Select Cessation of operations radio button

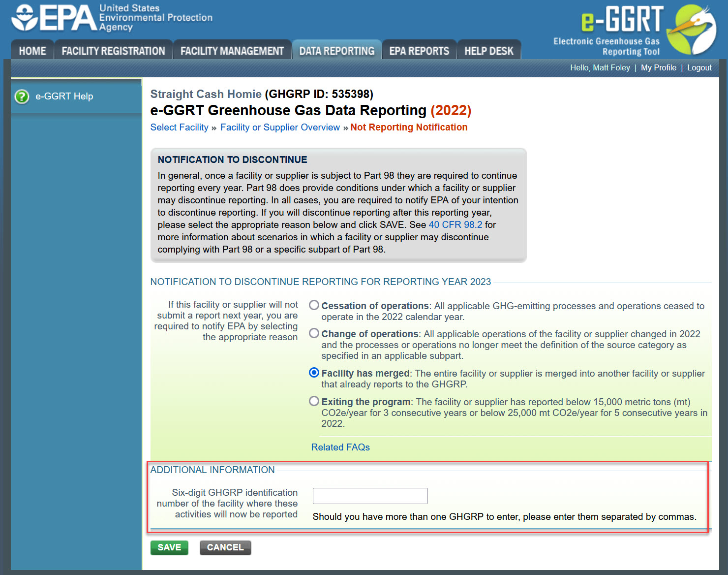(x=314, y=305)
